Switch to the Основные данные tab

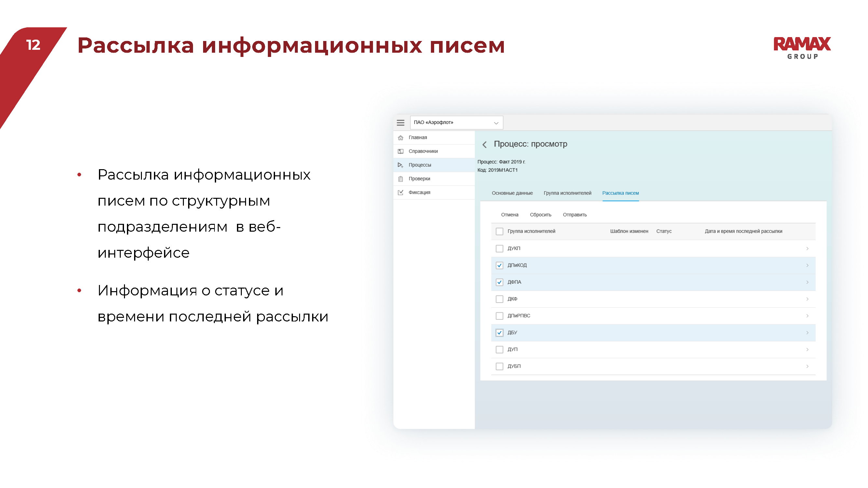512,193
